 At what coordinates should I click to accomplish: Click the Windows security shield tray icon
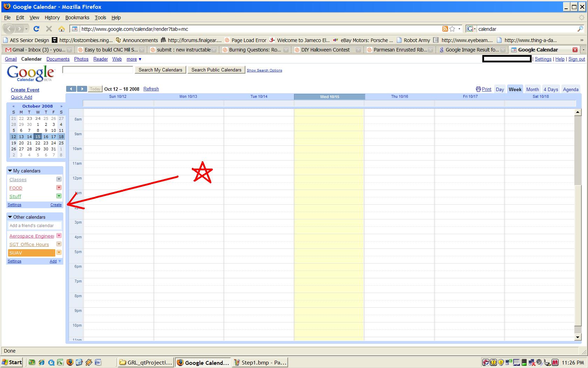tap(501, 362)
